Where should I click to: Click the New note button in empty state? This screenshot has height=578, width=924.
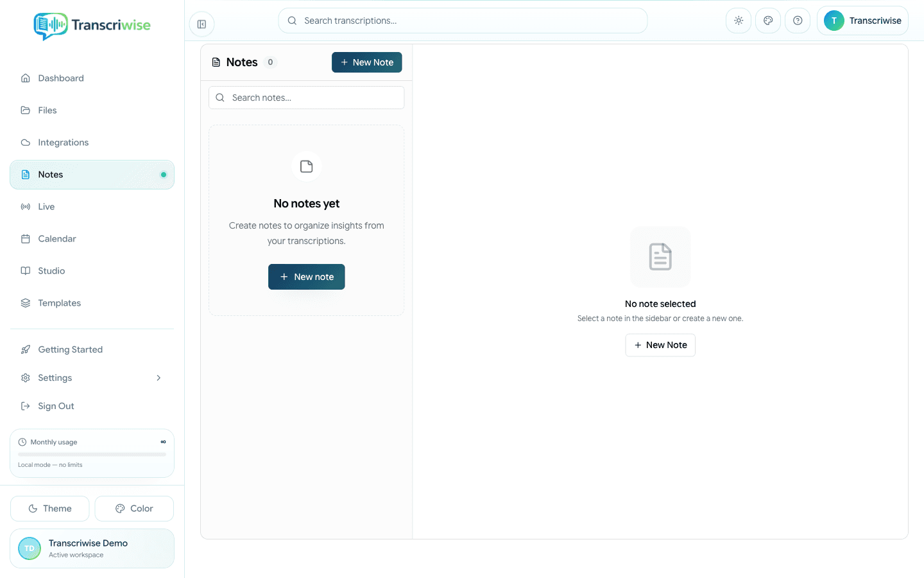307,277
